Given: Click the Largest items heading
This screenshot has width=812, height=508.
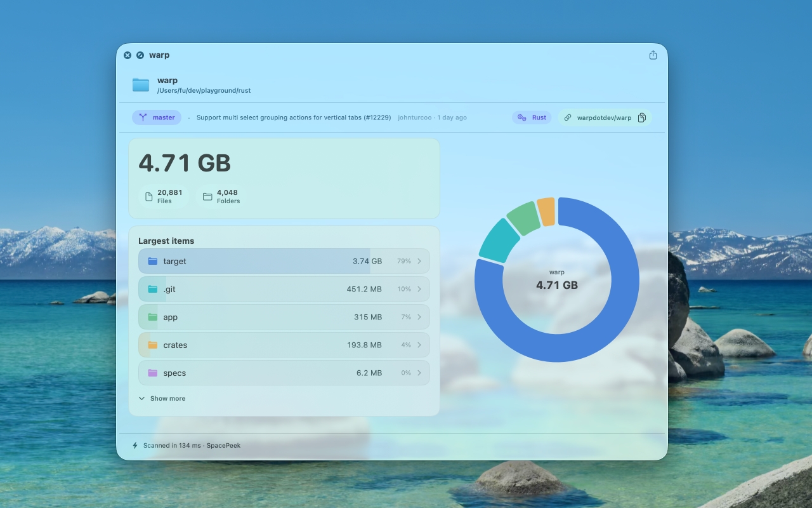Looking at the screenshot, I should coord(166,241).
